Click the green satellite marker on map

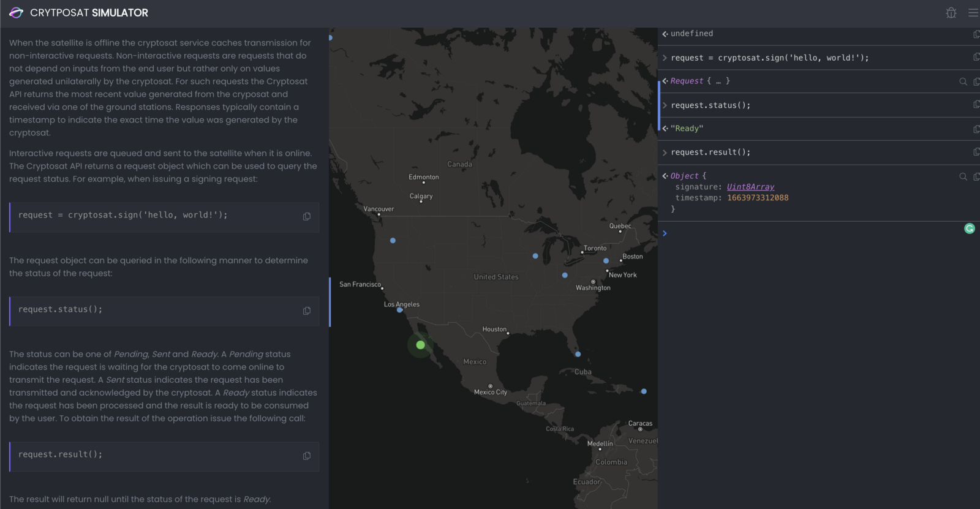(420, 345)
